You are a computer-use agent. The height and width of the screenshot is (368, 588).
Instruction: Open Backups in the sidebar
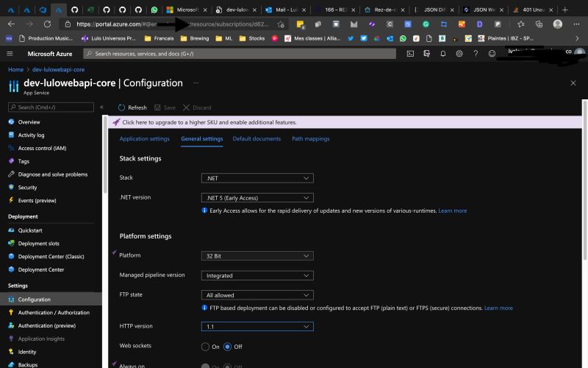(x=28, y=364)
